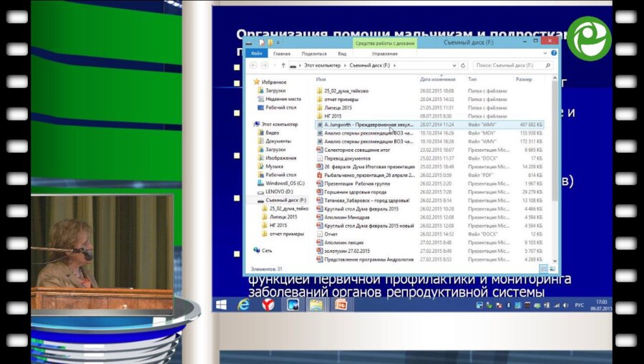Expand the ribbon with the chevron arrow
Screen dimensions: 644x364
[545, 53]
